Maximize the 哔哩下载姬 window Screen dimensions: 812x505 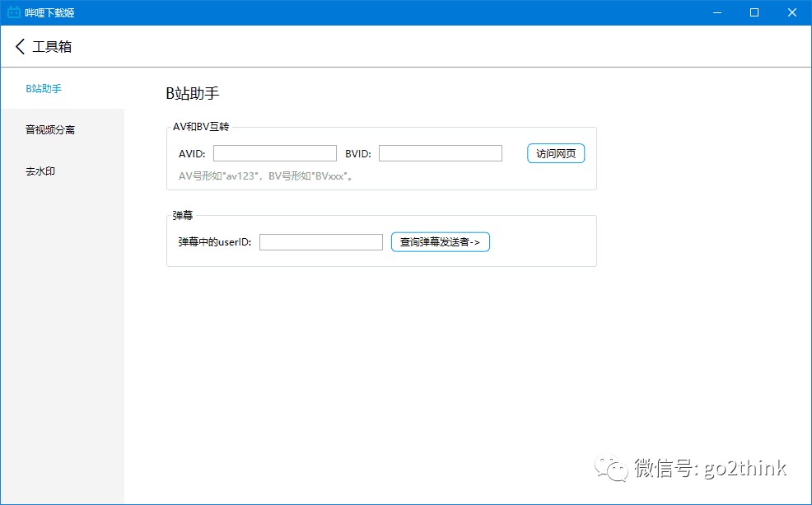(x=754, y=12)
